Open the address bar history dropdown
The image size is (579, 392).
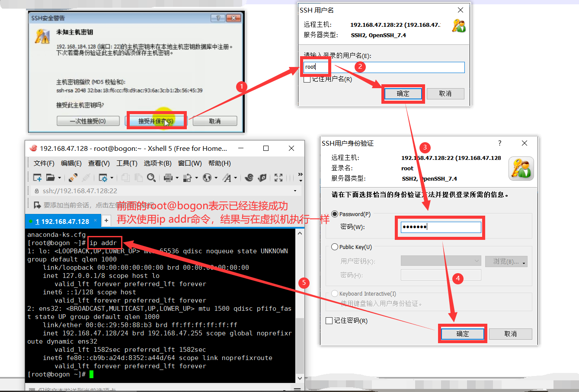[x=295, y=191]
